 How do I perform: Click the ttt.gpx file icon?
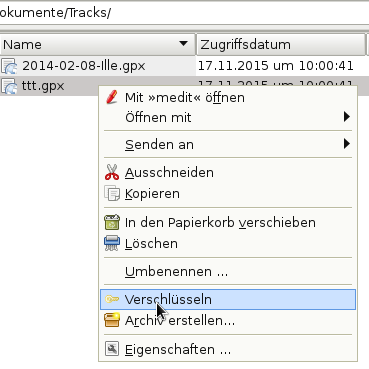[9, 86]
